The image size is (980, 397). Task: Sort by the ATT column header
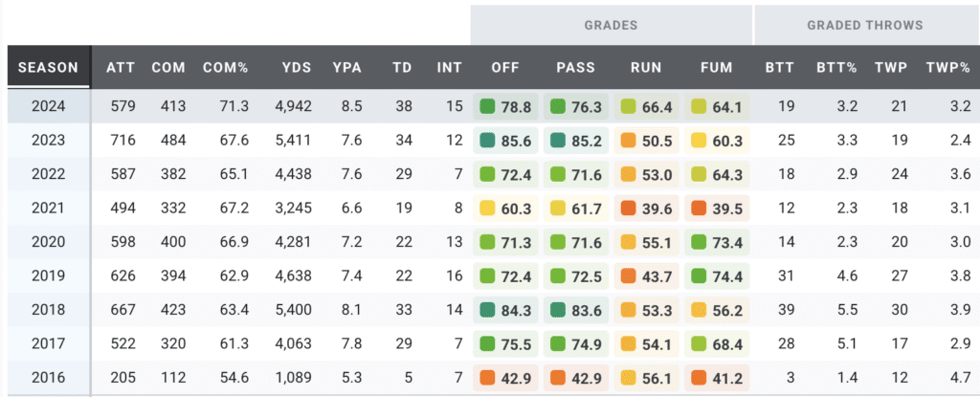(x=120, y=69)
